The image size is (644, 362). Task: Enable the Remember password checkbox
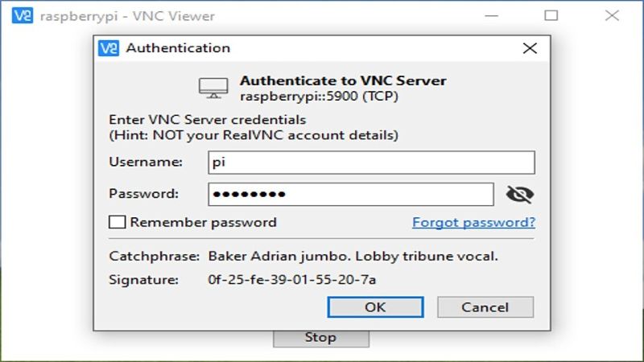[117, 222]
